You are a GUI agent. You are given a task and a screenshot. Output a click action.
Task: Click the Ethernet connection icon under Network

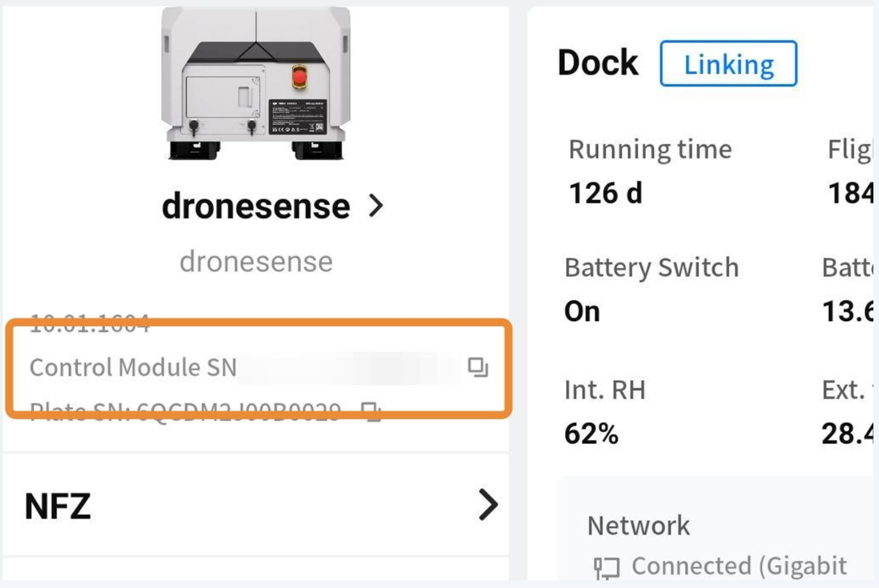coord(606,568)
